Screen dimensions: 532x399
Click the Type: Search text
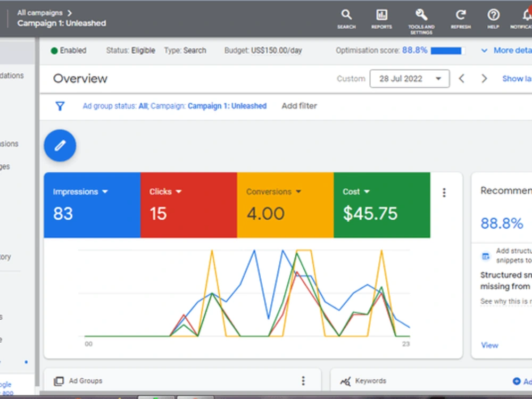pos(185,51)
